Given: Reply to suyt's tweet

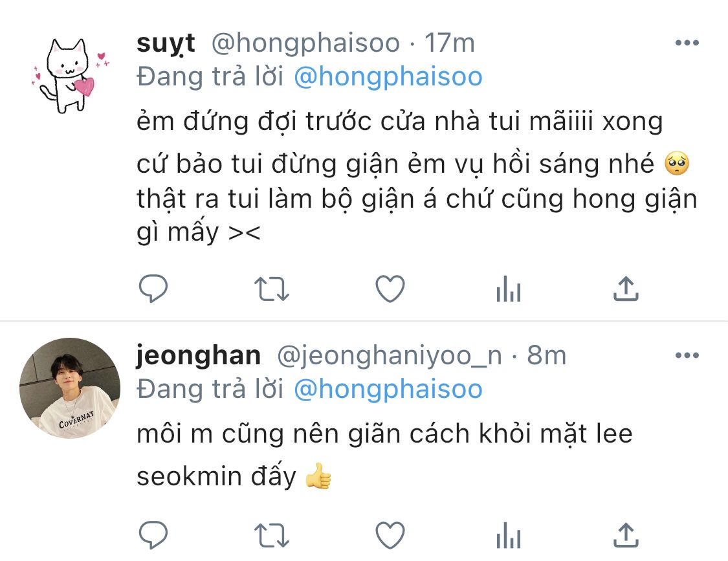Looking at the screenshot, I should [x=153, y=289].
